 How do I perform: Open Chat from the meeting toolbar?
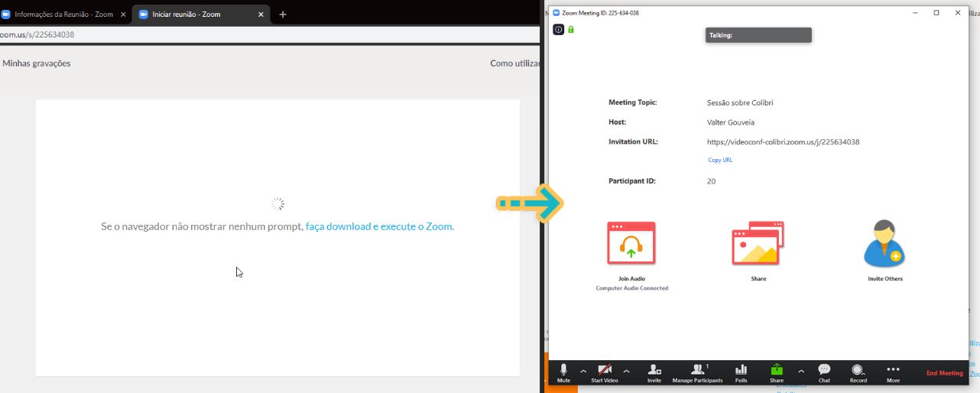click(824, 372)
